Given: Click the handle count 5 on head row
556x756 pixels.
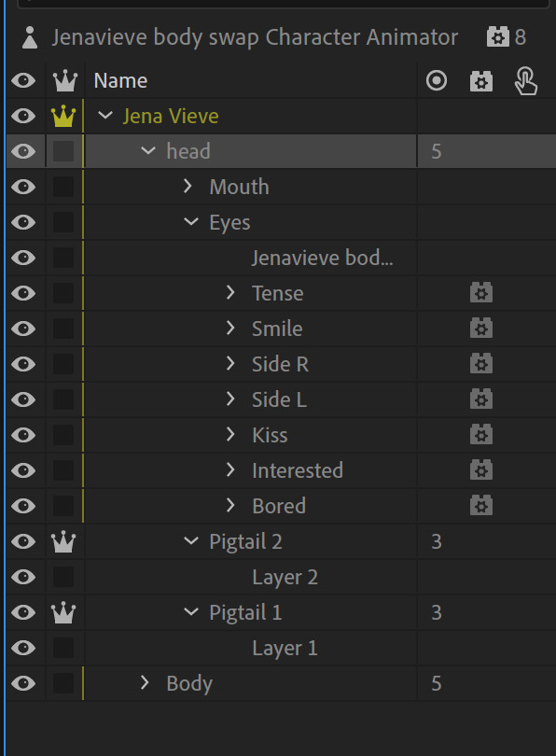Looking at the screenshot, I should pyautogui.click(x=436, y=152).
